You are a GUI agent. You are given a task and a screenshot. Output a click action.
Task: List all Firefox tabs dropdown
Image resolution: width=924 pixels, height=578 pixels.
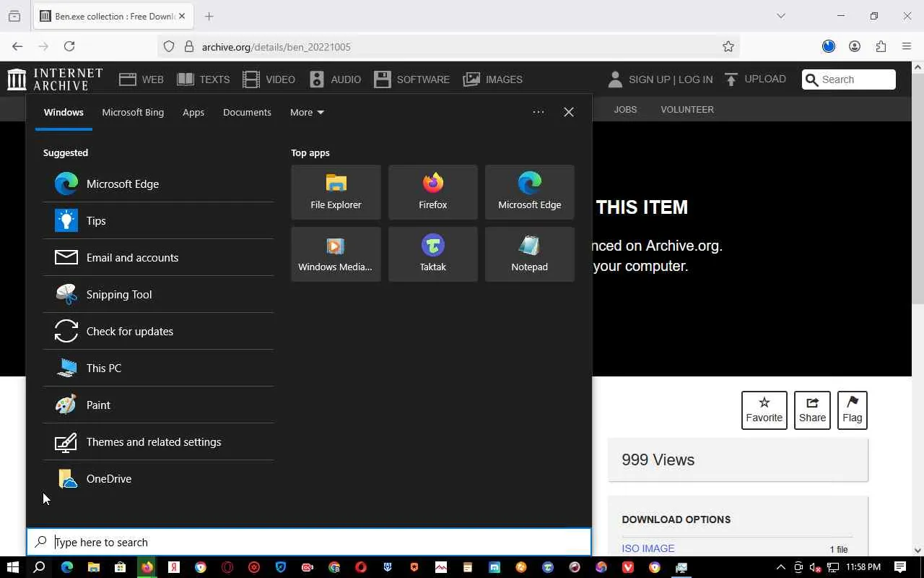780,16
